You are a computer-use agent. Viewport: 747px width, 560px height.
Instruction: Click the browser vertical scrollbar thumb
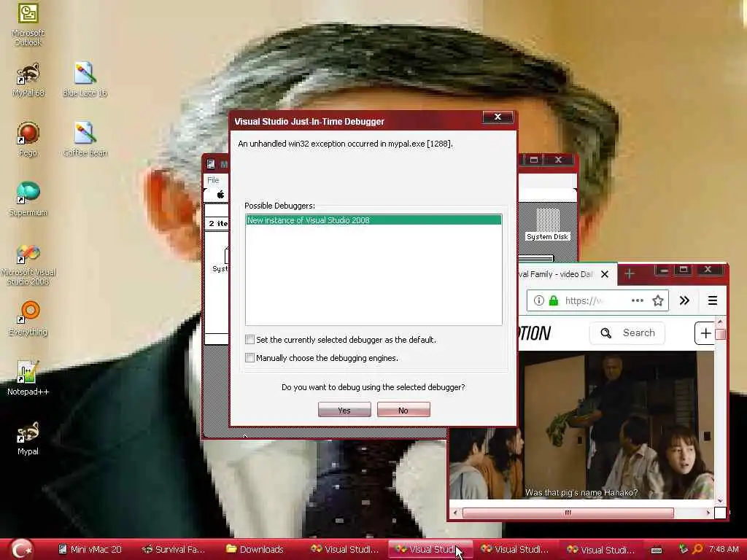720,334
